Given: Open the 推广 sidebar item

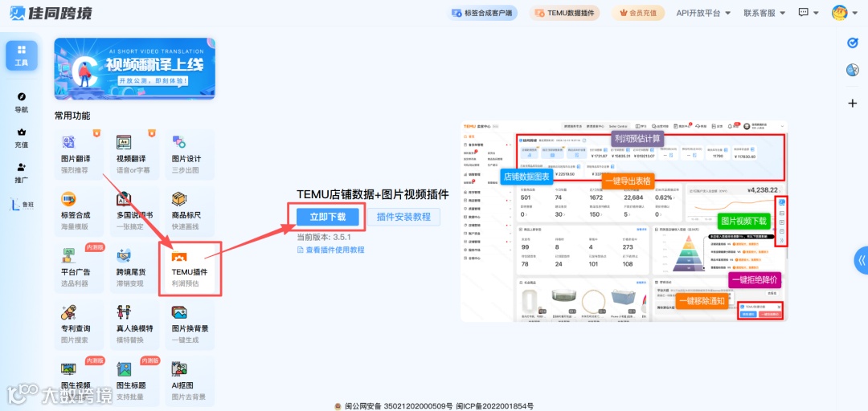Looking at the screenshot, I should [22, 173].
